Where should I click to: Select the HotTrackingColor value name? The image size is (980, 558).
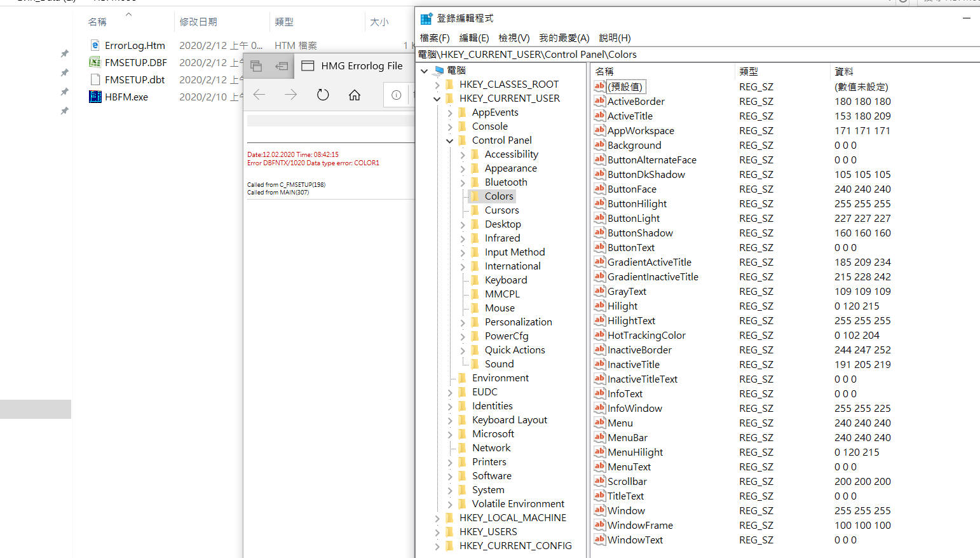[646, 335]
